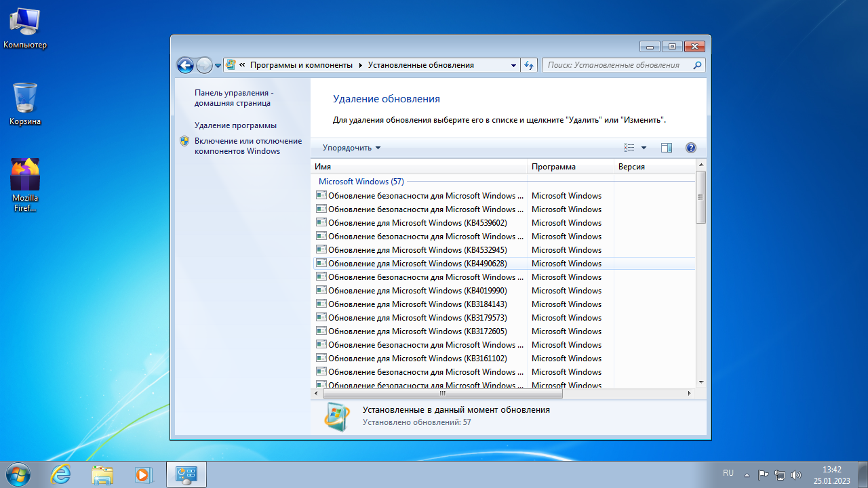Click the RU language indicator
The width and height of the screenshot is (868, 488).
(728, 473)
